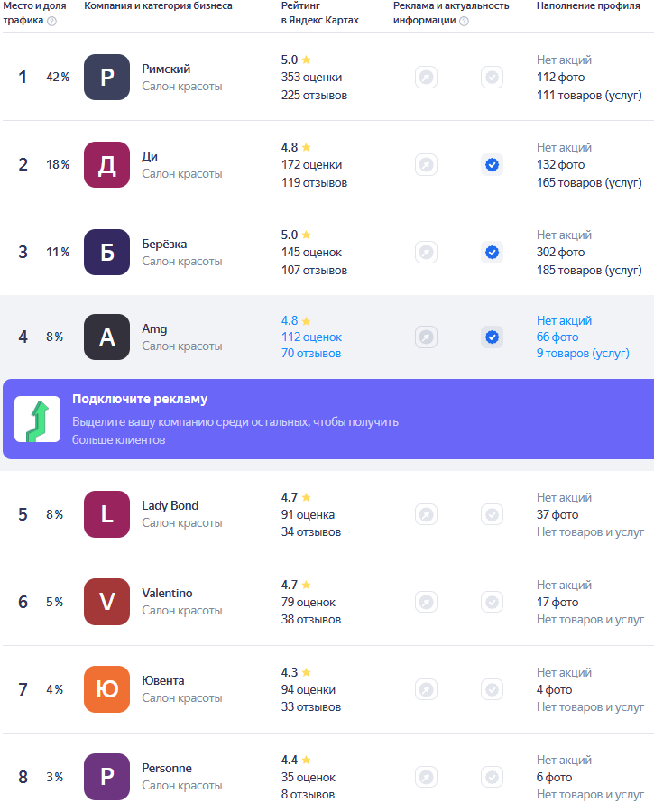
Task: Click the Valentino company avatar
Action: [107, 602]
